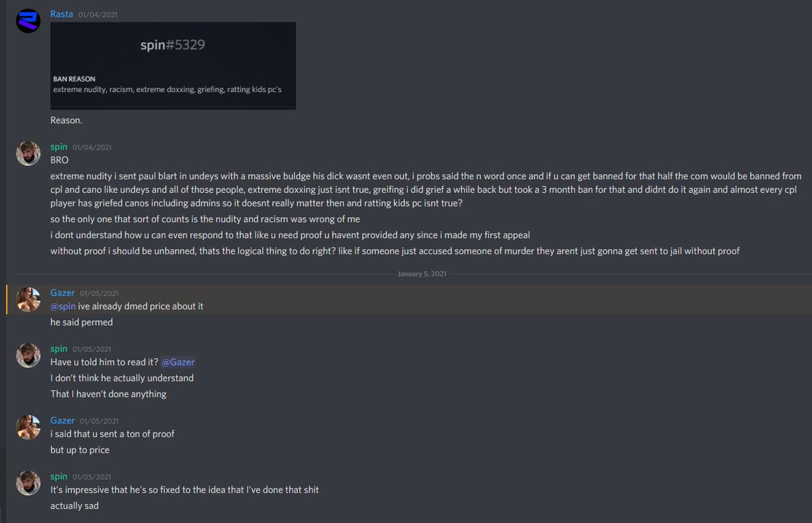Click the 'Reason.' message text
812x523 pixels.
[x=66, y=120]
